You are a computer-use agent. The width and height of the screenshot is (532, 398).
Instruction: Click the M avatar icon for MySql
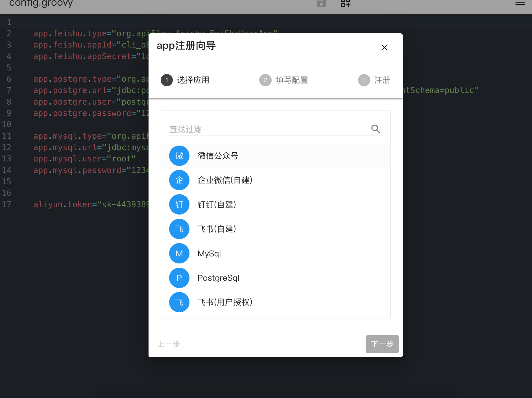coord(179,254)
